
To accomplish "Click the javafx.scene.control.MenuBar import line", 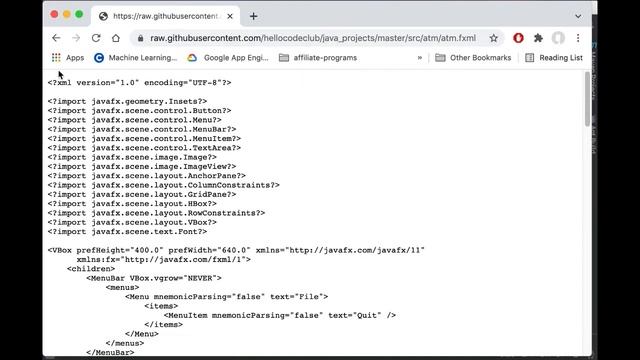I will pos(142,129).
